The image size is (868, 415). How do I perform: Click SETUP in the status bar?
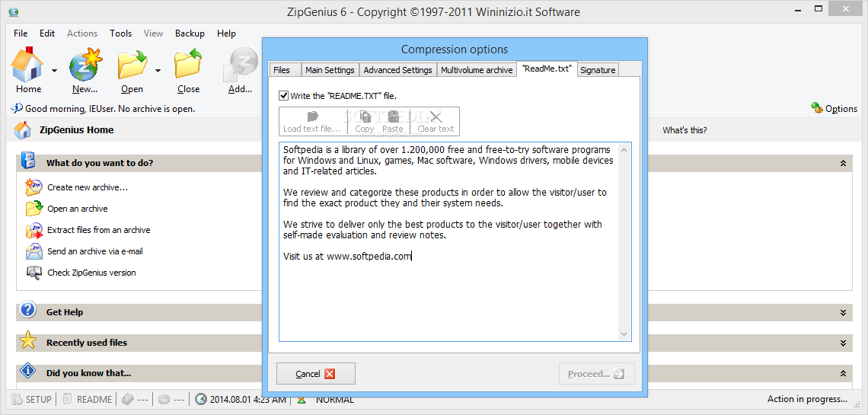[x=31, y=399]
